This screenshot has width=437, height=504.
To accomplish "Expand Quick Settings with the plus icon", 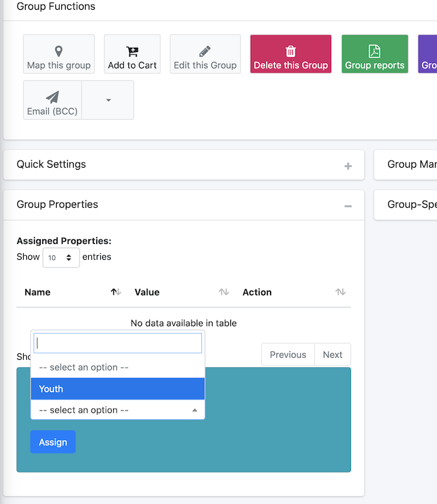I will pos(348,166).
